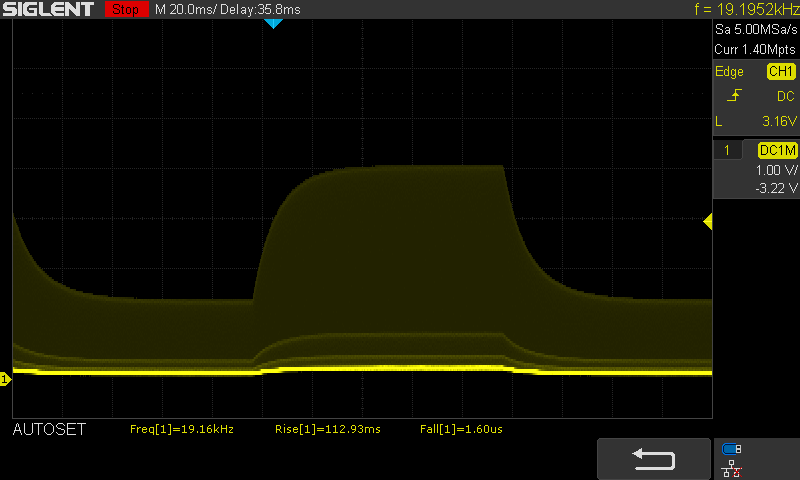800x480 pixels.
Task: Select the Freq[1]=19.16kHz measurement
Action: click(182, 429)
